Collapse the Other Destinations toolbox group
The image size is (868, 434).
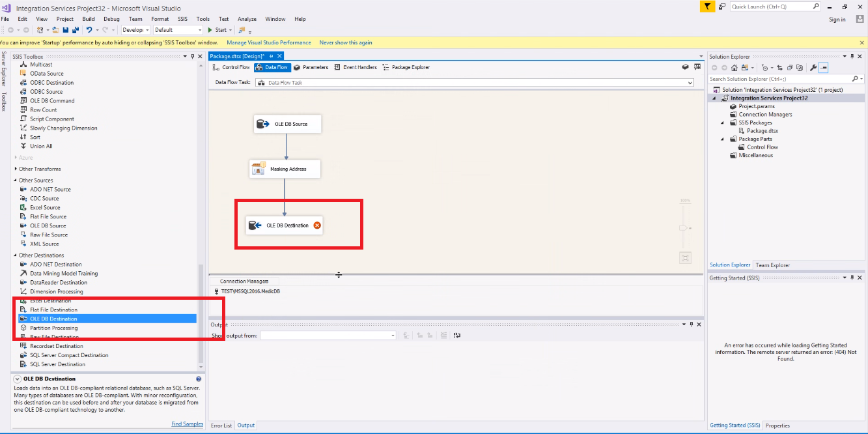(16, 255)
